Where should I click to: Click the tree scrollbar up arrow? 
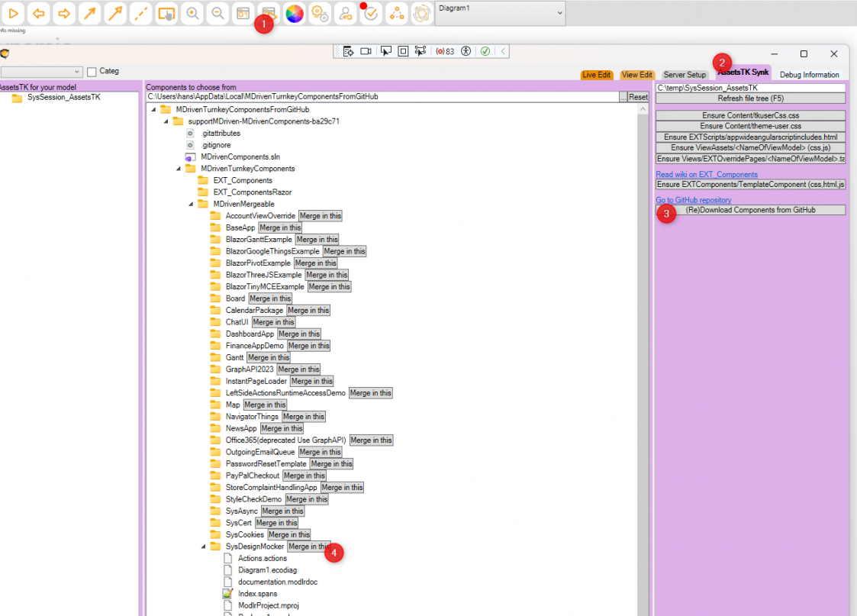[x=643, y=110]
